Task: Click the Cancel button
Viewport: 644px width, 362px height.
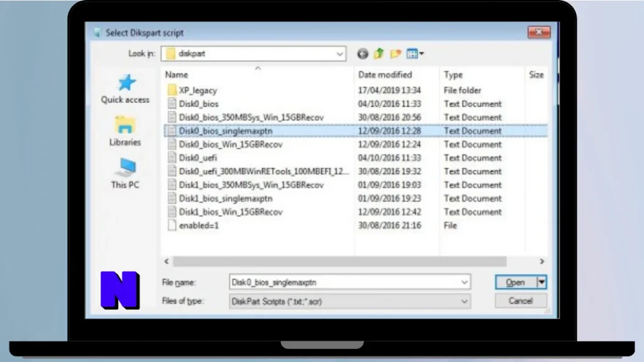Action: pyautogui.click(x=521, y=301)
